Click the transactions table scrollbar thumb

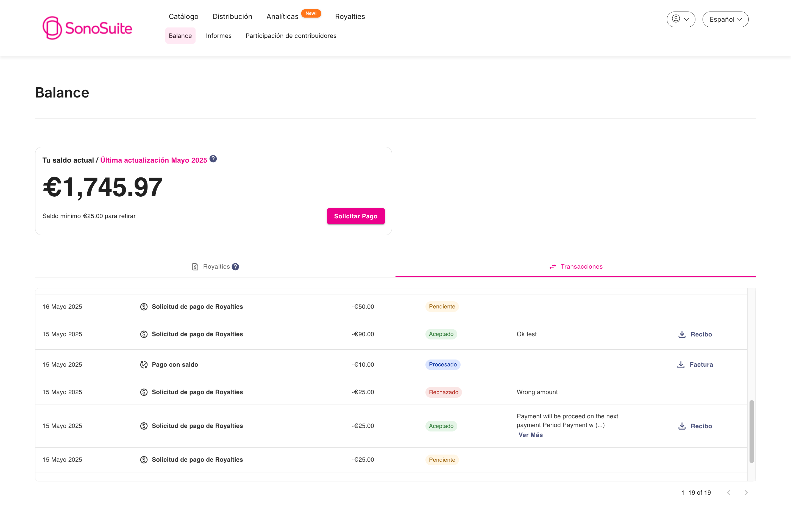coord(752,431)
